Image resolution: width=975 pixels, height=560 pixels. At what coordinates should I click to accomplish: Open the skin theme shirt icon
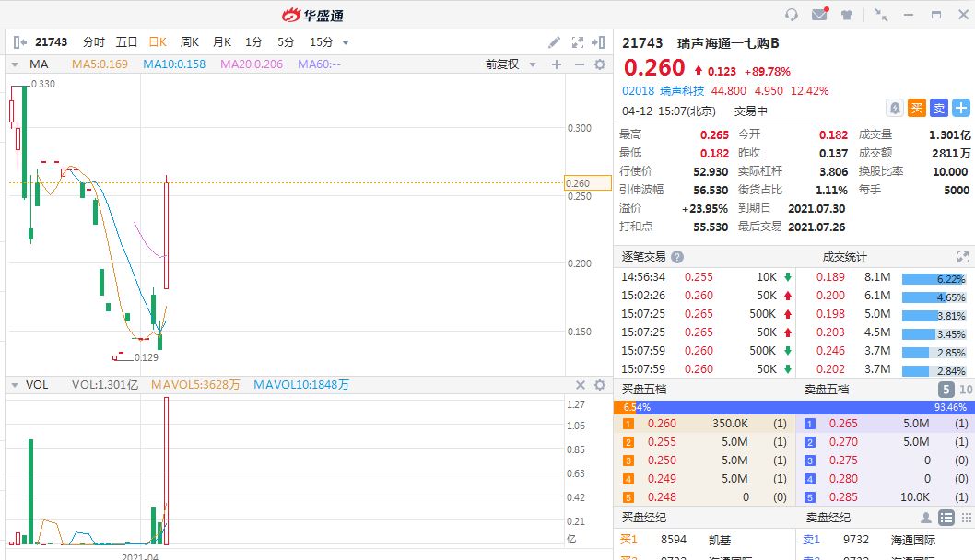click(x=846, y=15)
